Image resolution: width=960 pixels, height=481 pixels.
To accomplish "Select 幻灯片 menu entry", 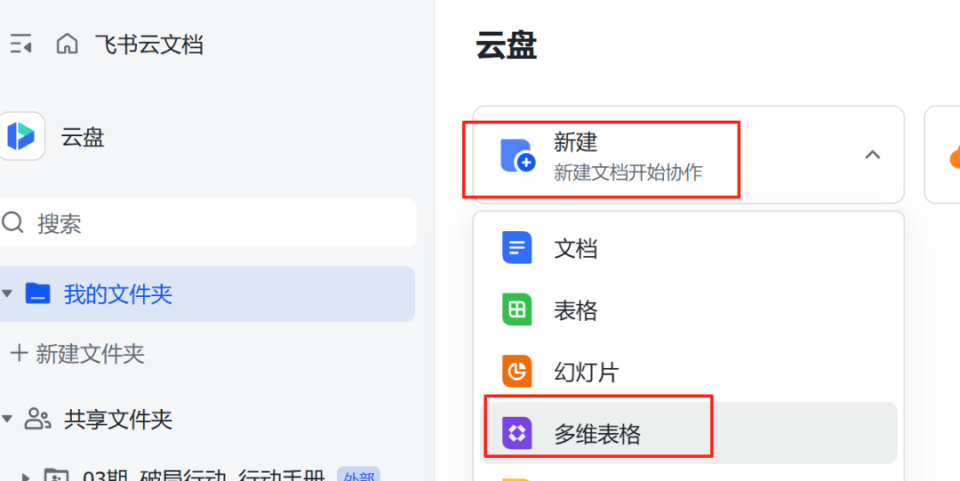I will click(586, 372).
